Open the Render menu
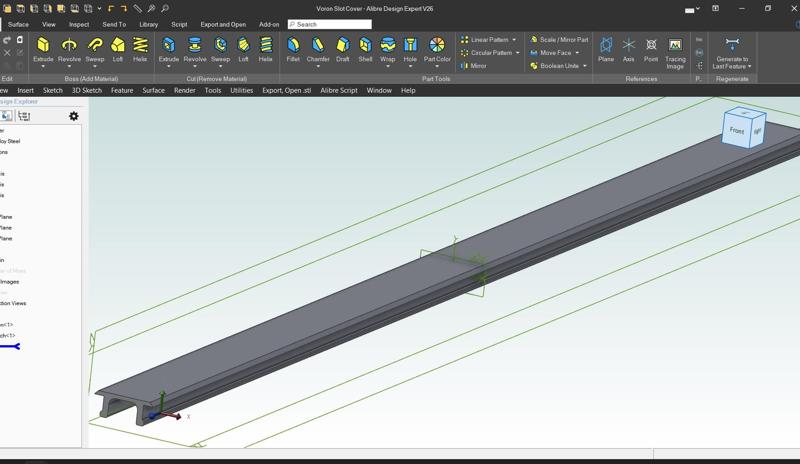 185,90
